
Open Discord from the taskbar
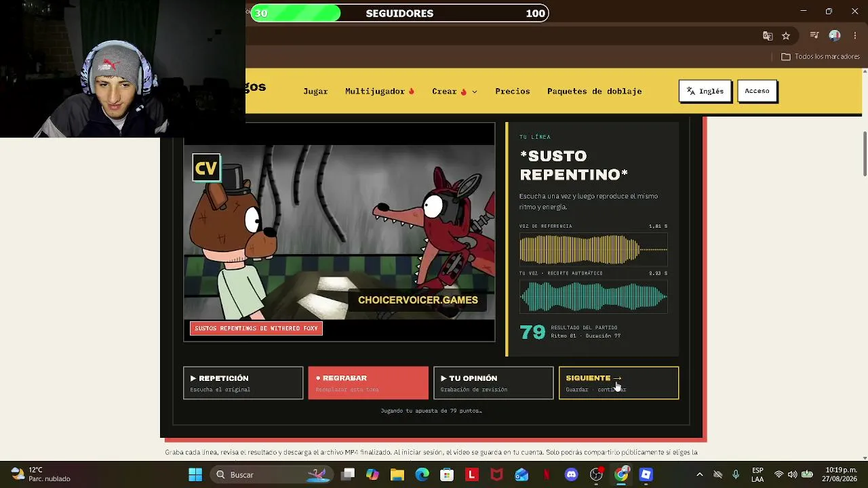click(571, 474)
